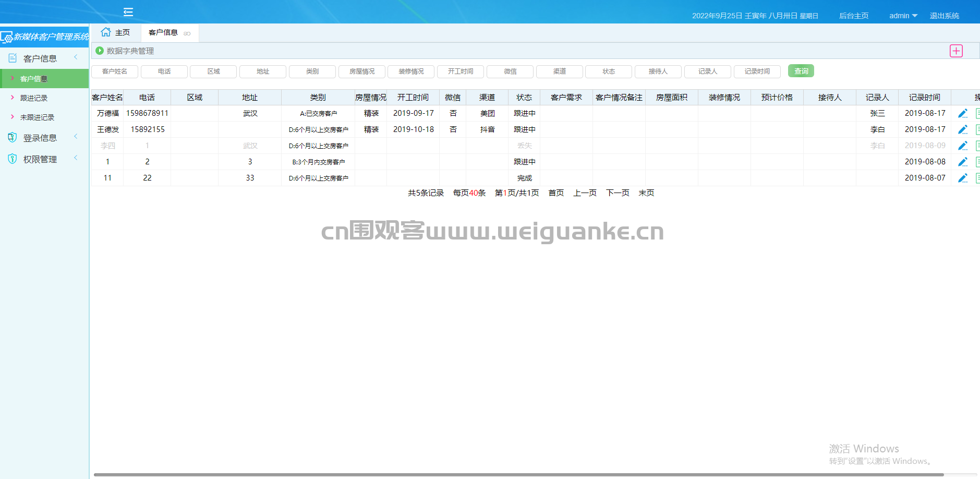Screen dimensions: 980x479
Task: Click the 抖音 channel cell
Action: point(487,129)
